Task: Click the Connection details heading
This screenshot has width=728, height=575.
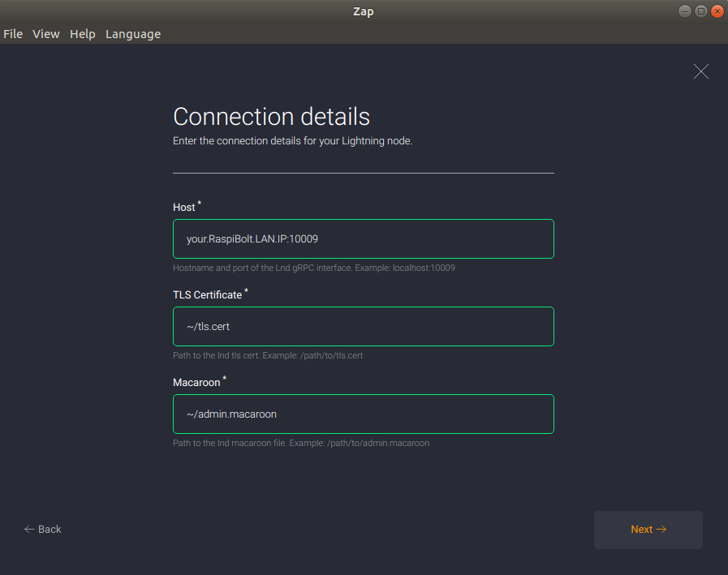Action: tap(271, 117)
